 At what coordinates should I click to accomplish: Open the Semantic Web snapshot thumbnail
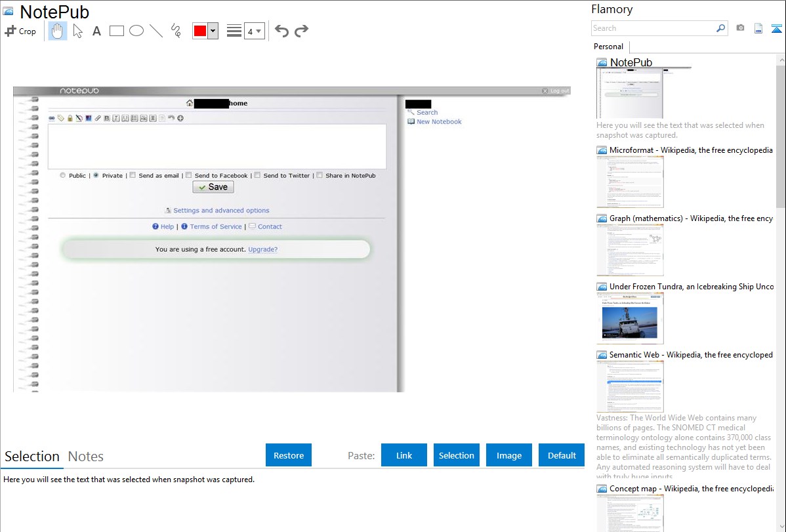pyautogui.click(x=630, y=386)
